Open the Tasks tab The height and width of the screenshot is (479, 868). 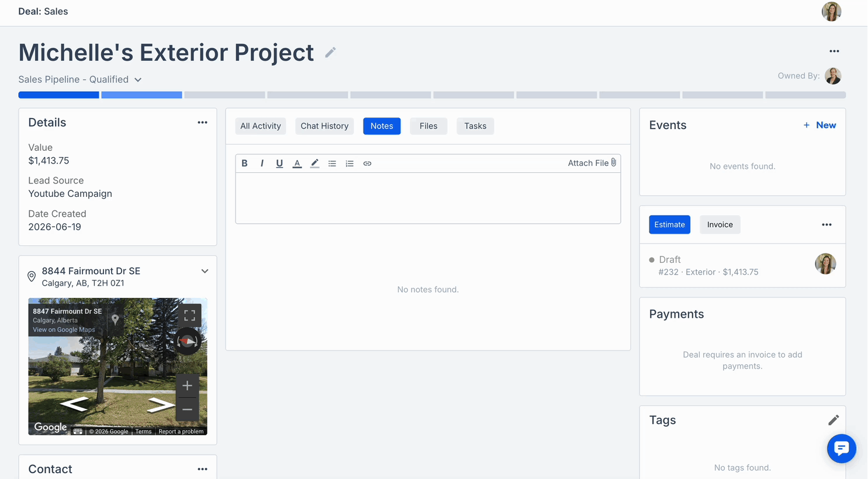tap(475, 126)
